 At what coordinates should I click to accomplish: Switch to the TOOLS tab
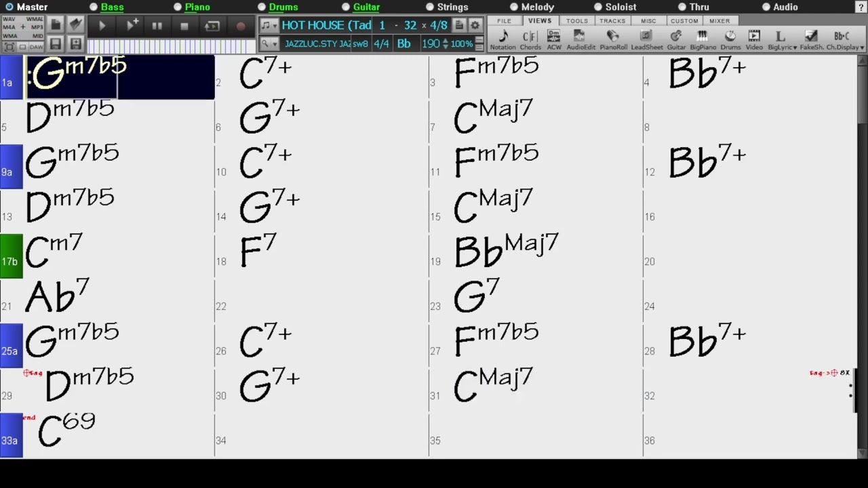point(577,21)
